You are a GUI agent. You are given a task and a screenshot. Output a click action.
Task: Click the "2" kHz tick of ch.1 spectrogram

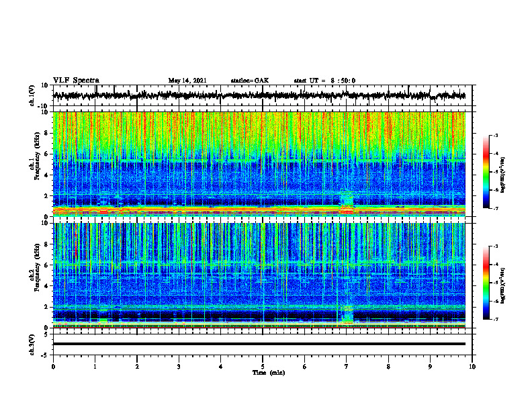(x=46, y=195)
